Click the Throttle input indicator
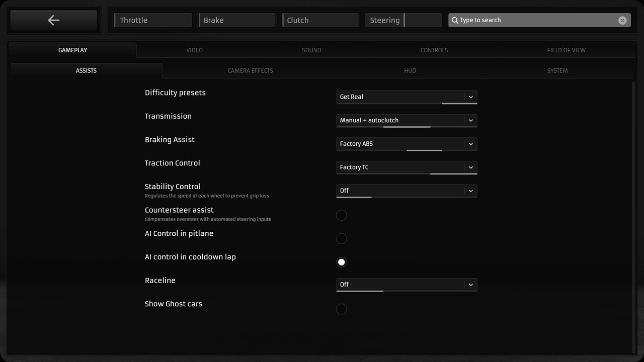 pos(153,20)
